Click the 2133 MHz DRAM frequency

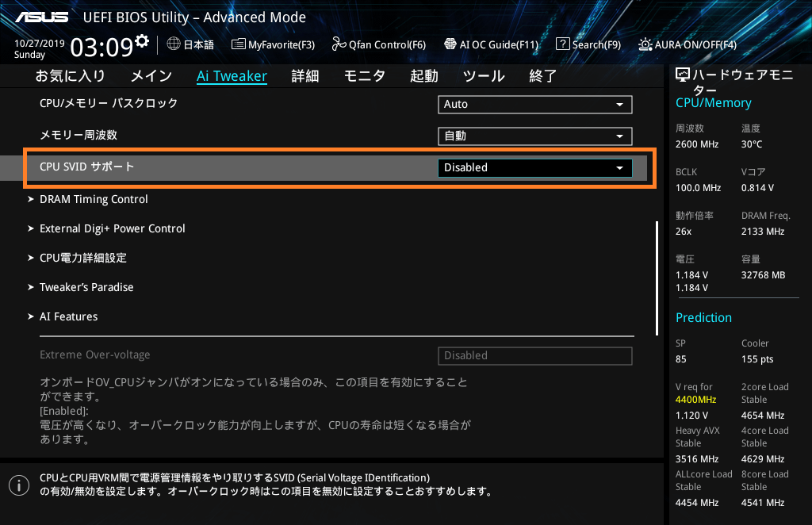tap(762, 232)
